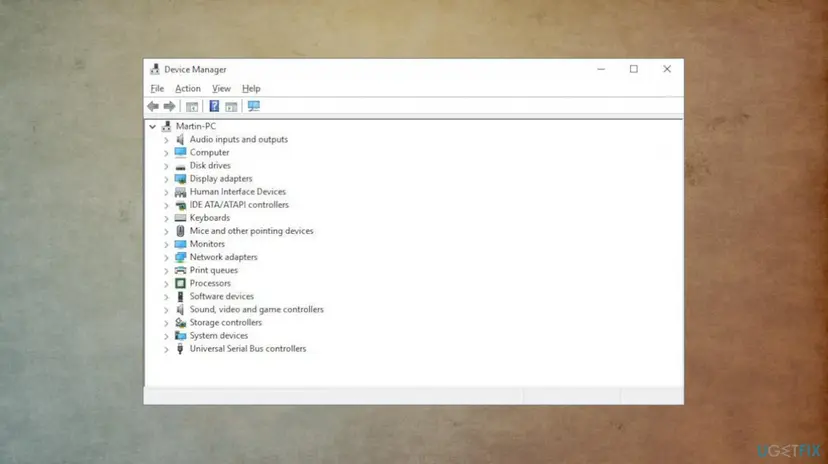Screen dimensions: 828x464
Task: Open the View menu
Action: 221,89
